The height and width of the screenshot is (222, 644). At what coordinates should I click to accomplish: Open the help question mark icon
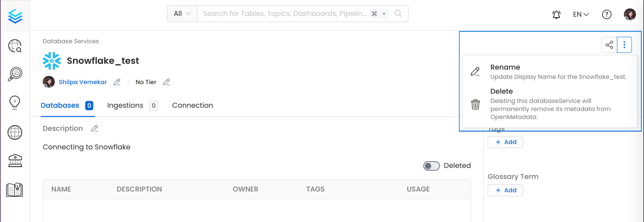click(607, 14)
